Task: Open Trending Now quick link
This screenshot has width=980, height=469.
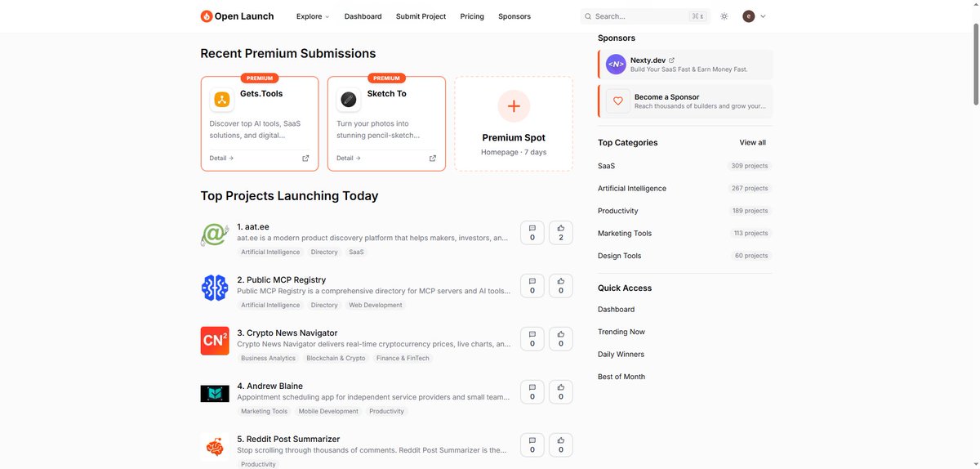Action: pyautogui.click(x=621, y=332)
